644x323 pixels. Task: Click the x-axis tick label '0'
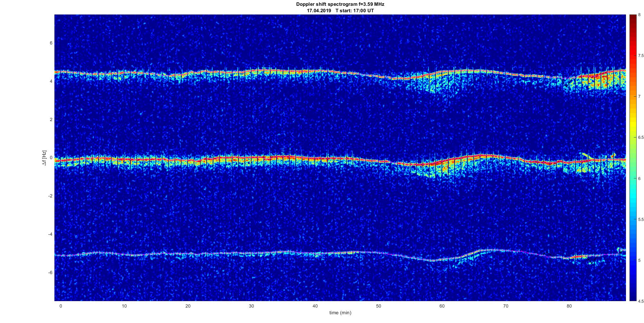coord(61,306)
